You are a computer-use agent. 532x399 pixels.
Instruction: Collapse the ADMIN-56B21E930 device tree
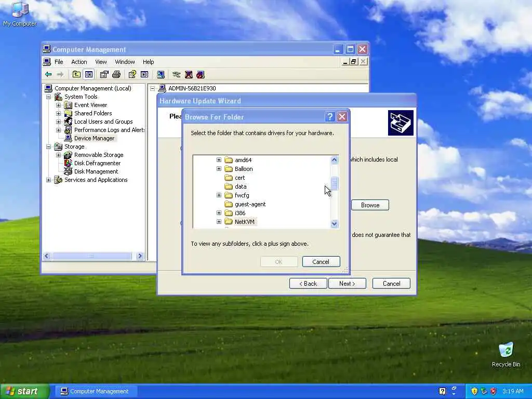point(153,88)
